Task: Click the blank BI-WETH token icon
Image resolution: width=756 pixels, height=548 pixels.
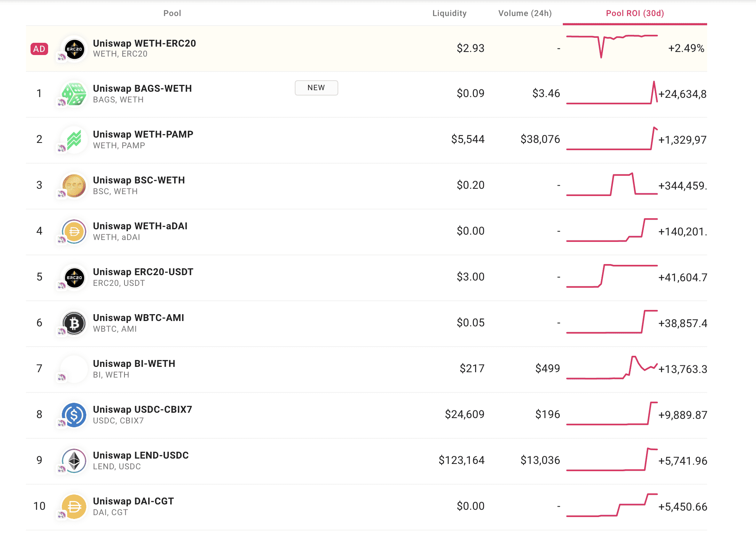Action: [x=74, y=369]
